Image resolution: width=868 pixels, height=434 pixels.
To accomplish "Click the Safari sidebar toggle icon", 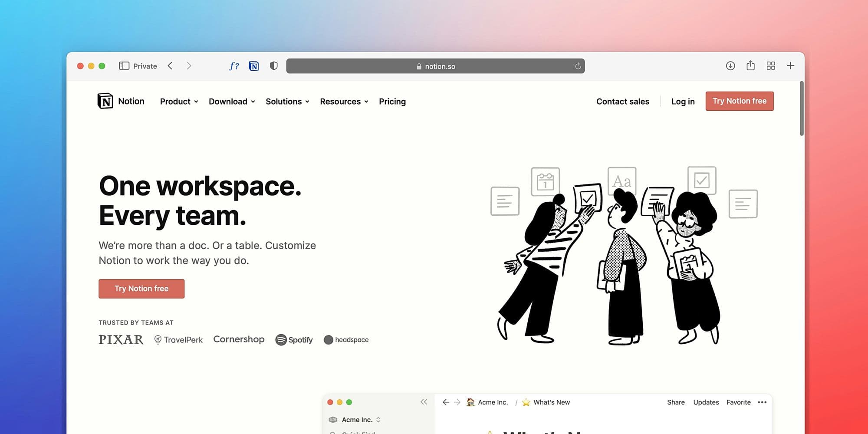I will tap(124, 66).
